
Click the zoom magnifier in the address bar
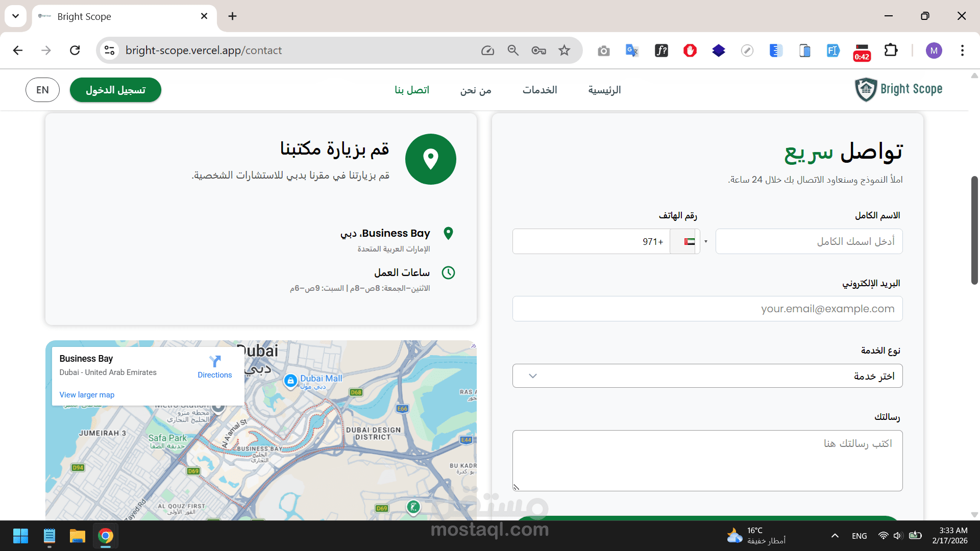click(513, 51)
